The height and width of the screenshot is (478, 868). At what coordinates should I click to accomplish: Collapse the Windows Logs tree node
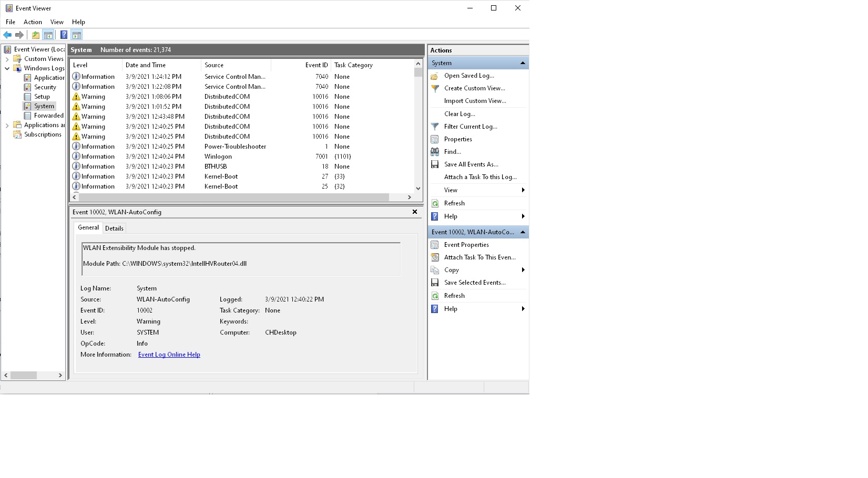point(7,68)
